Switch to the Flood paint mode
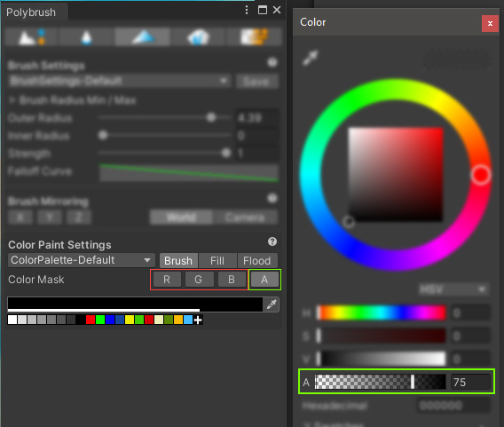The height and width of the screenshot is (427, 504). tap(257, 260)
